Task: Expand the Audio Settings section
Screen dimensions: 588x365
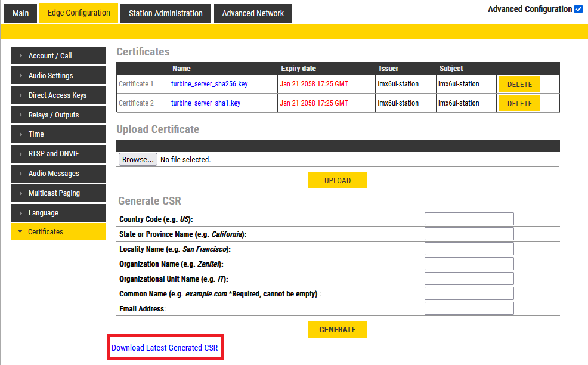Action: point(58,76)
